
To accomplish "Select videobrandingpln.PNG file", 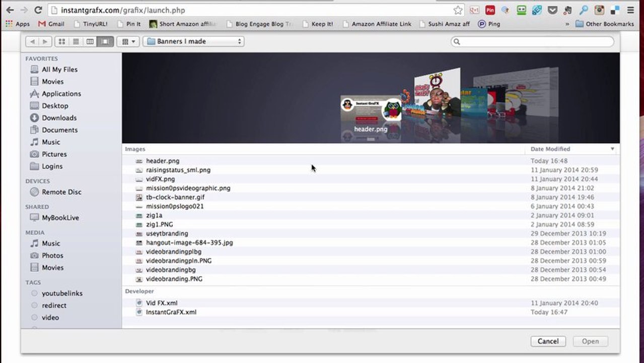I will (x=371, y=261).
